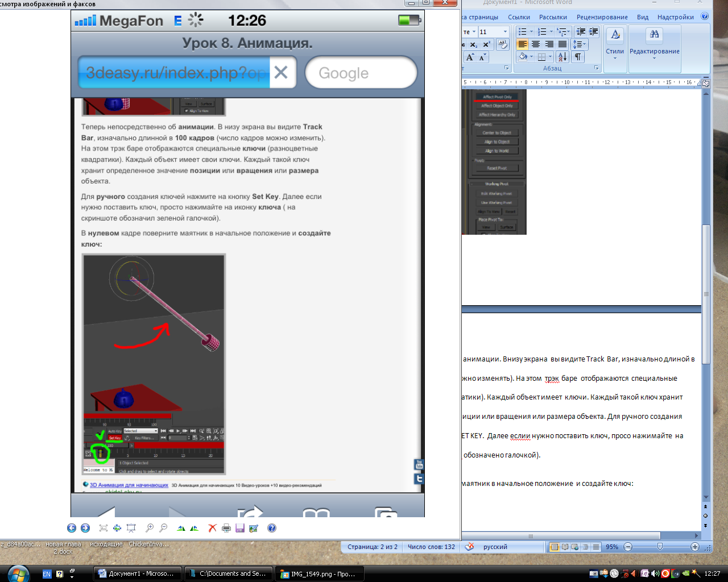Switch to Draft view in Word
Screen dimensions: 728x582
click(x=595, y=547)
